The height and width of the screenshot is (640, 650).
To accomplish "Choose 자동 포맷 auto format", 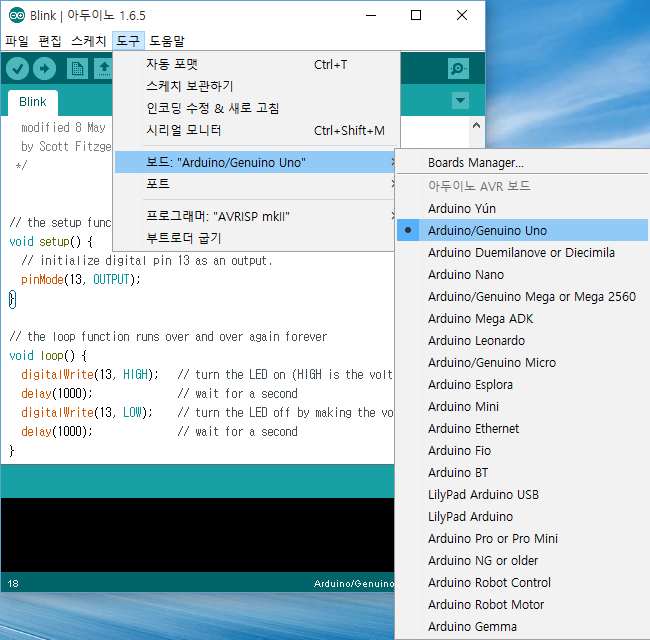I will [255, 64].
